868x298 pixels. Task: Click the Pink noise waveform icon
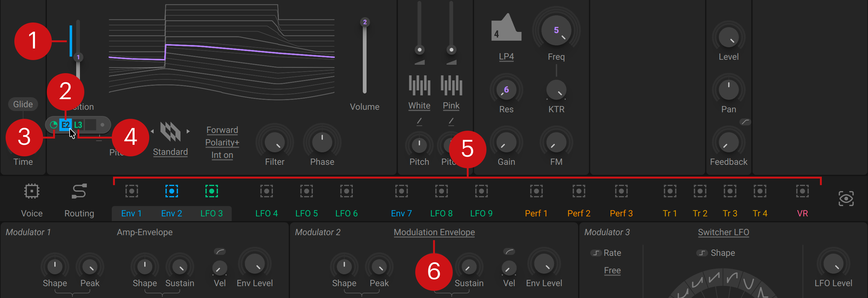pyautogui.click(x=451, y=85)
